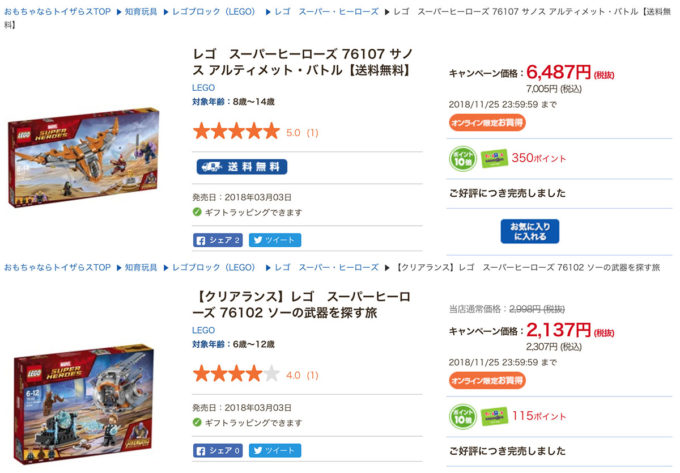Add 76107 to favorites with blue button
This screenshot has width=680, height=473.
coord(529,232)
